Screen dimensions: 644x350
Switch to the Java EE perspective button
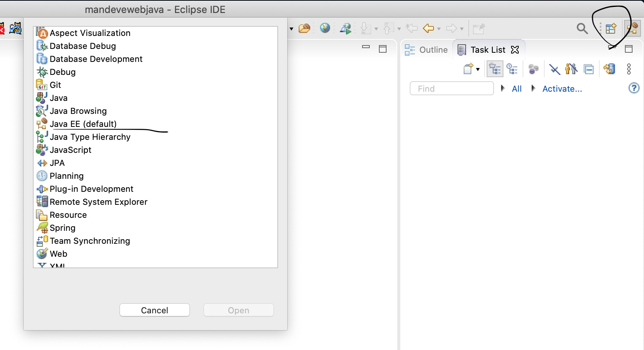click(632, 28)
